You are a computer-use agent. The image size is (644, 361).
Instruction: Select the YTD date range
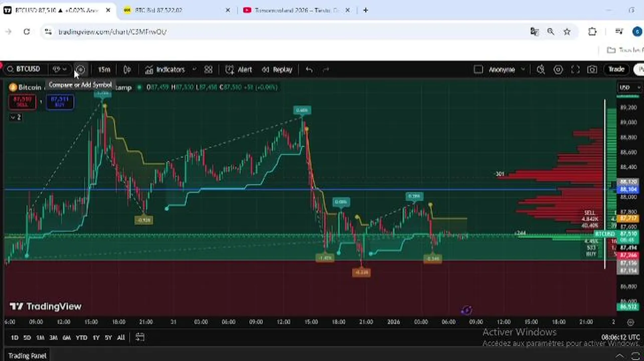tap(81, 337)
